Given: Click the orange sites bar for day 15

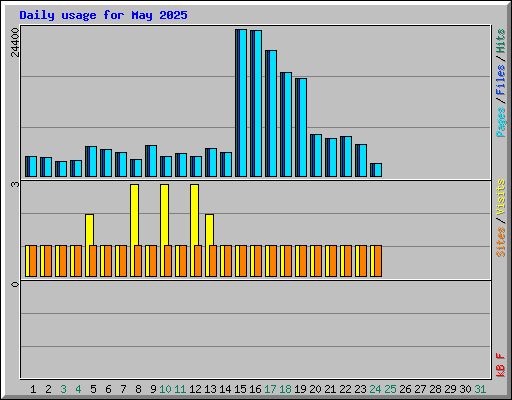Looking at the screenshot, I should [243, 261].
